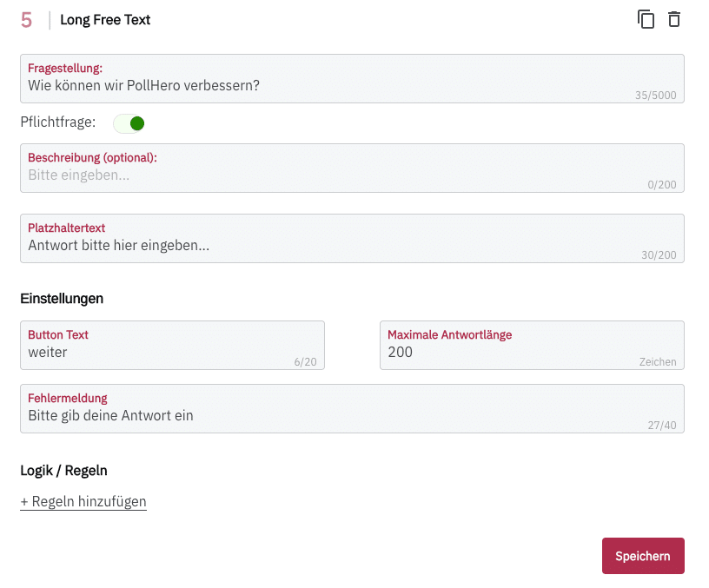
Task: Add a rule via '+ Regeln hinzufügen'
Action: pyautogui.click(x=83, y=501)
